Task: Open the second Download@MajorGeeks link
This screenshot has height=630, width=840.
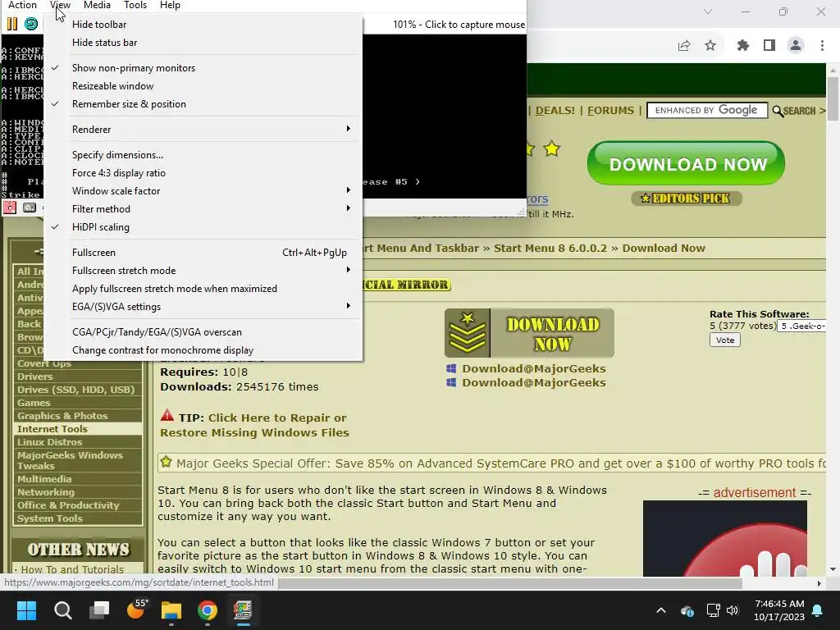Action: coord(533,382)
